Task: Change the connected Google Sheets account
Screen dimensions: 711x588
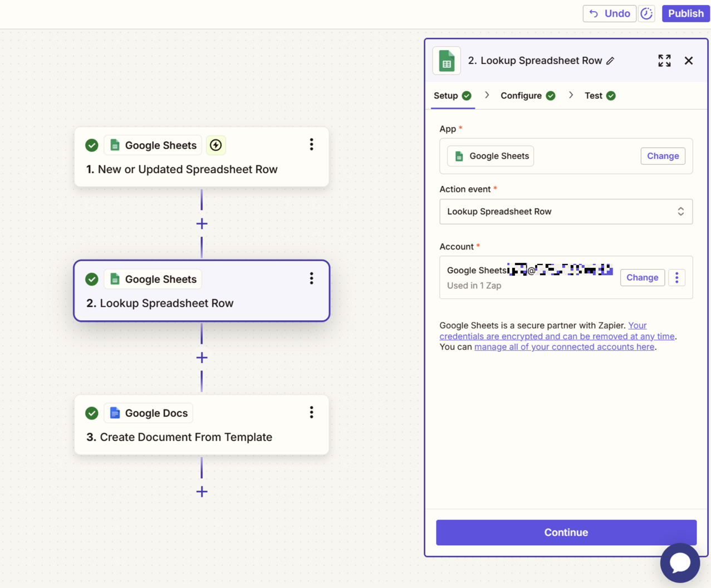Action: pos(642,277)
